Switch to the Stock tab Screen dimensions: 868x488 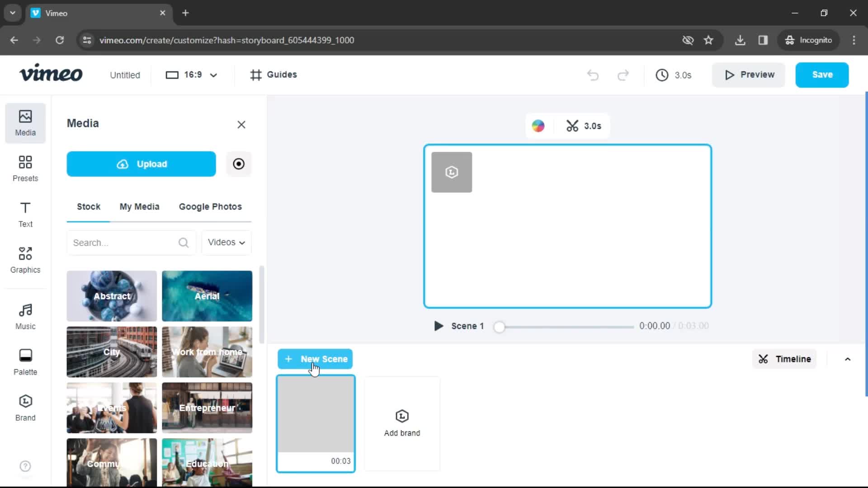tap(89, 206)
